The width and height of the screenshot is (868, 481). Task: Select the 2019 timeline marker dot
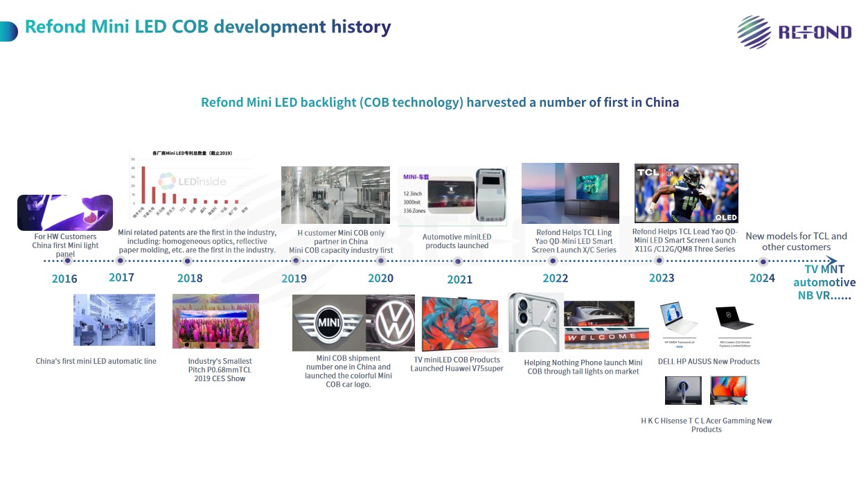coord(296,261)
